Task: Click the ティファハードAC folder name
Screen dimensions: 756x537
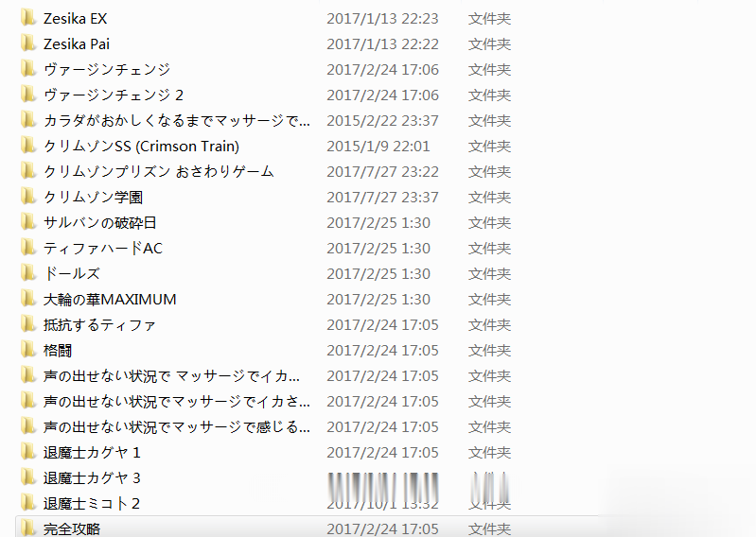Action: 103,248
